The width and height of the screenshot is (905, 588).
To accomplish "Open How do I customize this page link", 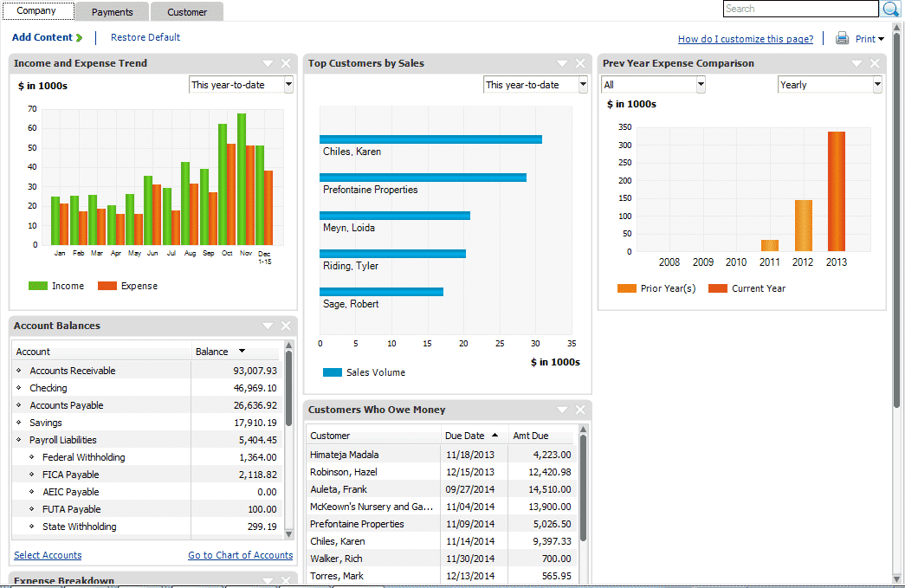I will [746, 39].
